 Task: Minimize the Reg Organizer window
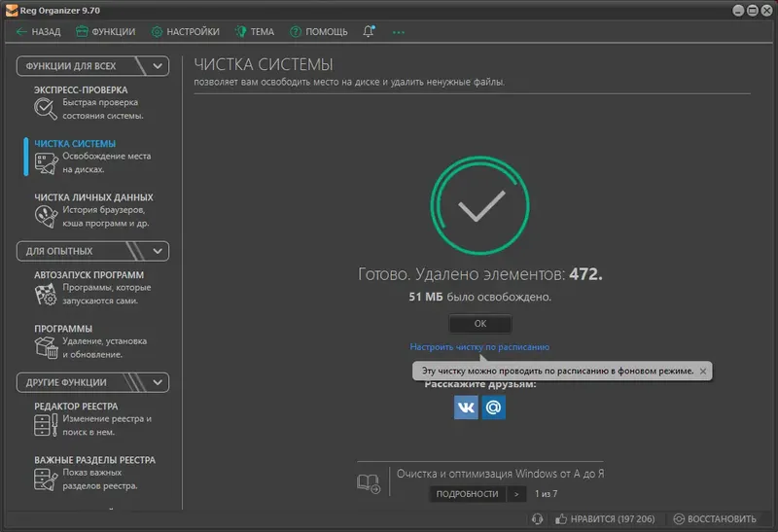(x=738, y=11)
